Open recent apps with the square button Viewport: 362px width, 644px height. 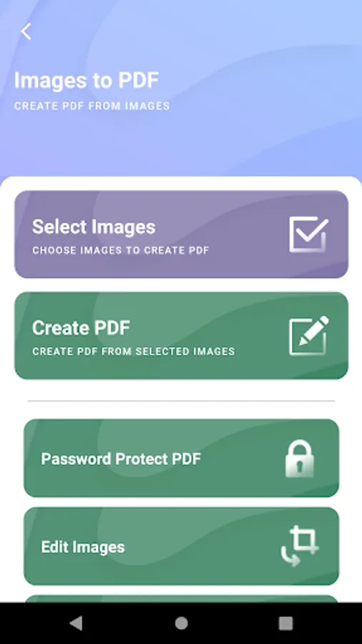coord(285,623)
